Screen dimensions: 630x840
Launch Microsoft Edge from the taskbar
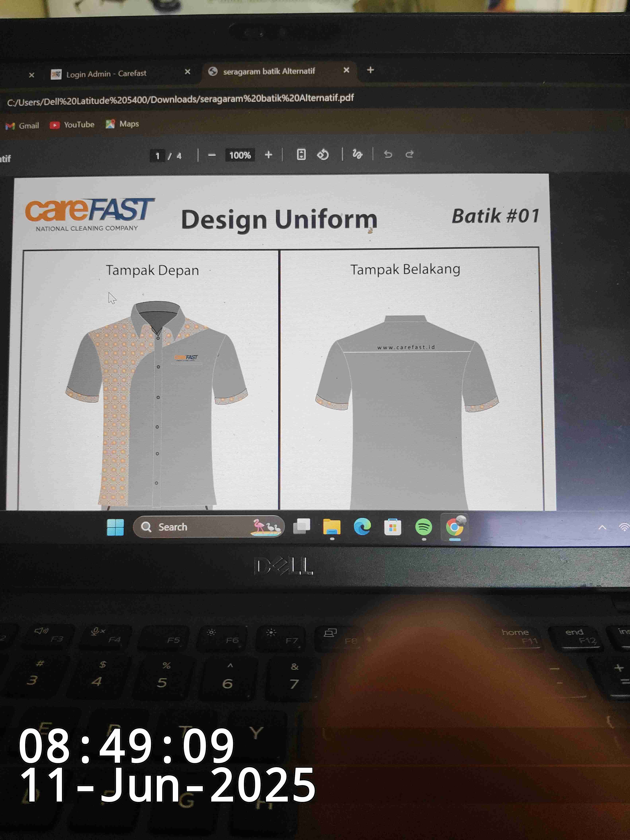click(362, 527)
